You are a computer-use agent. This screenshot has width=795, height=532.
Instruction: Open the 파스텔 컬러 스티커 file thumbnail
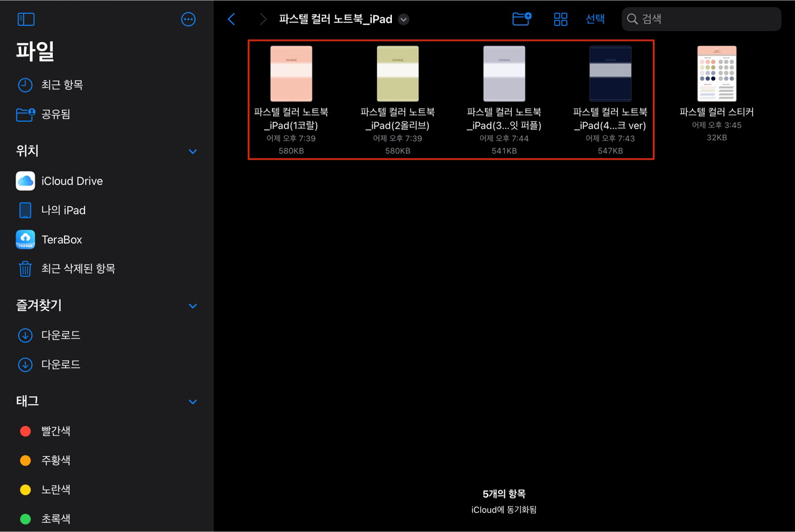coord(716,73)
